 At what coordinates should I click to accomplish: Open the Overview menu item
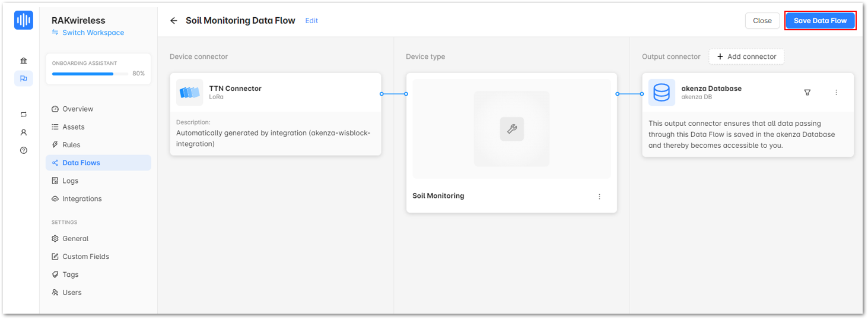point(98,109)
